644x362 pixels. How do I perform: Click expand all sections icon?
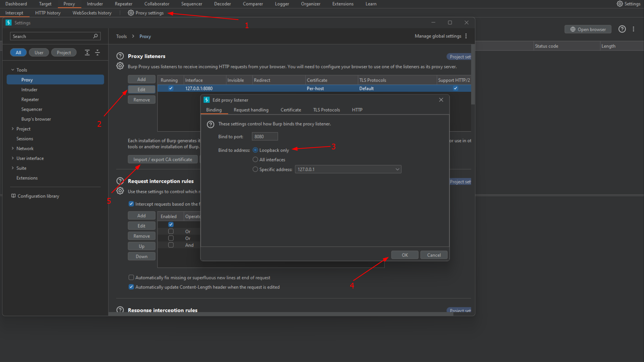tap(87, 53)
